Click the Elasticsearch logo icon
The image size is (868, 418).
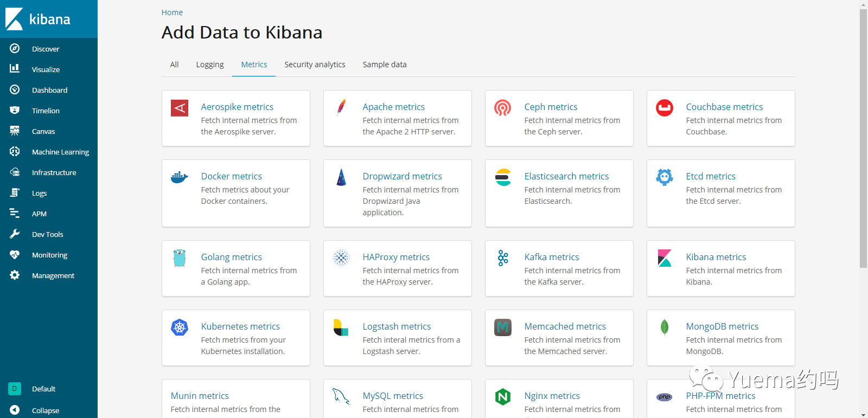(x=503, y=177)
